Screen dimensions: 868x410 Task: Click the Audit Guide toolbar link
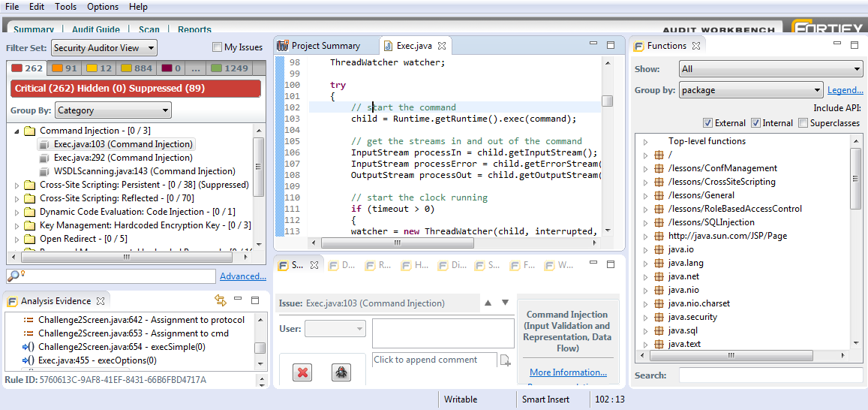pyautogui.click(x=96, y=30)
